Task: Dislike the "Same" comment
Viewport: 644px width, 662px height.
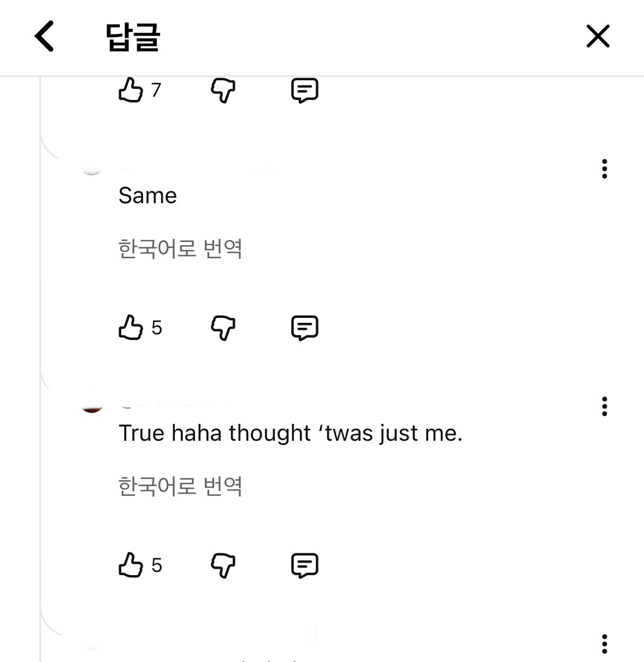Action: [x=223, y=327]
